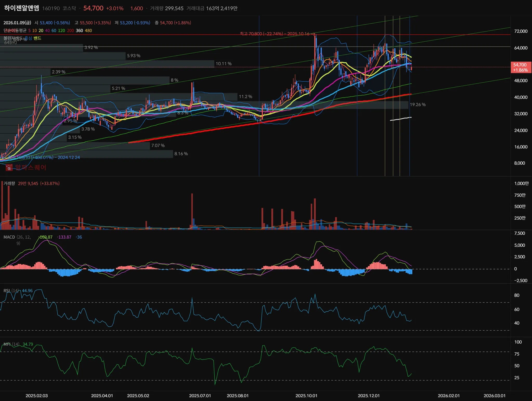Screen dimensions: 532x401
Task: Click the 19.26 % volume profile bar label
Action: (418, 105)
